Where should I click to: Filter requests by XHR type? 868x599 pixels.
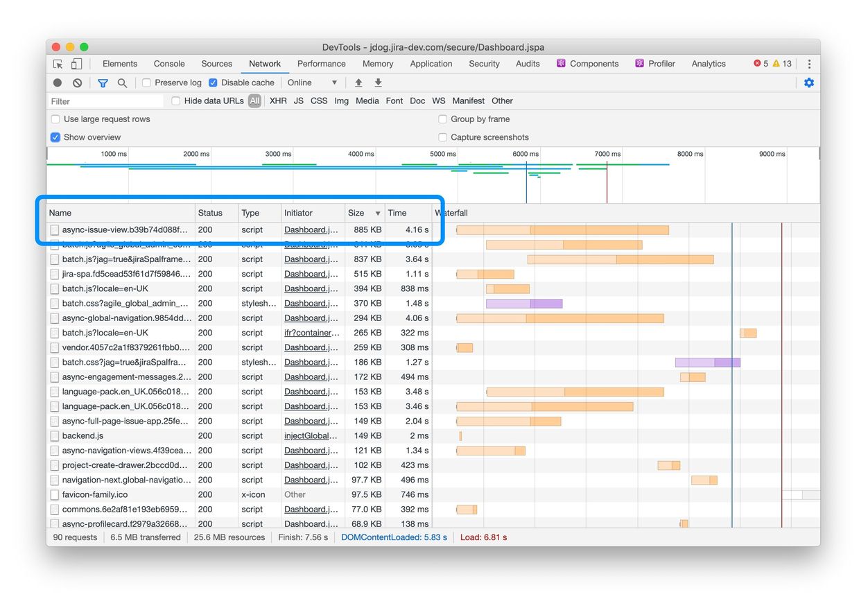point(278,101)
